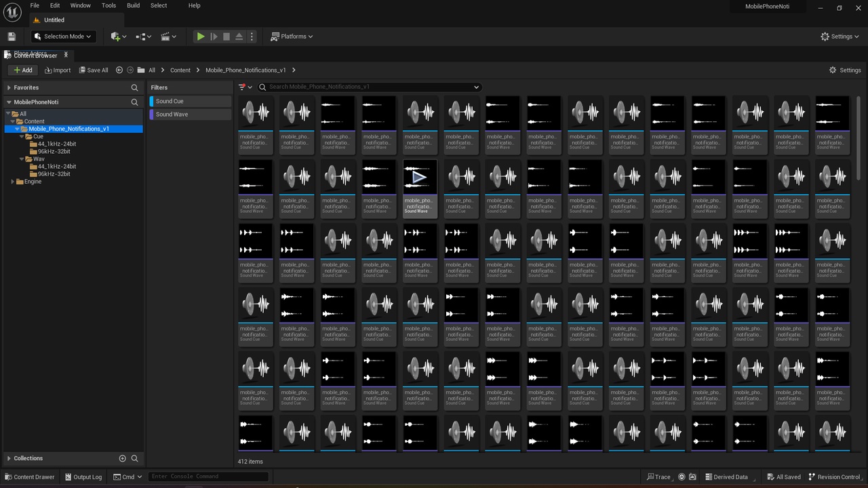
Task: Close the Content Browser tab
Action: 66,55
